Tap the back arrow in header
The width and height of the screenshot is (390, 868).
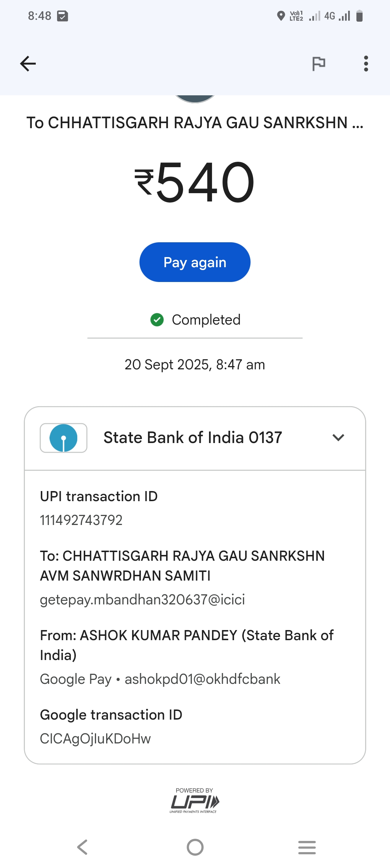point(28,64)
